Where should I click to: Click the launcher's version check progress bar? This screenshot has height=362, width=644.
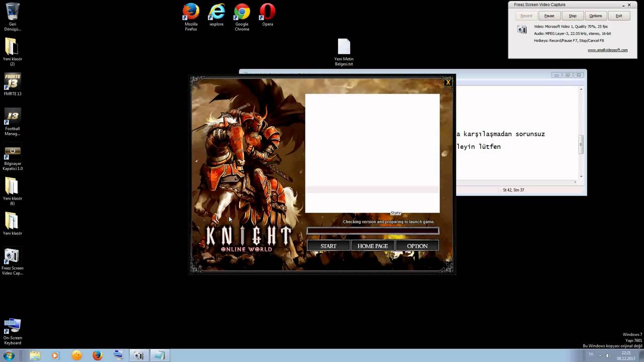(x=373, y=231)
